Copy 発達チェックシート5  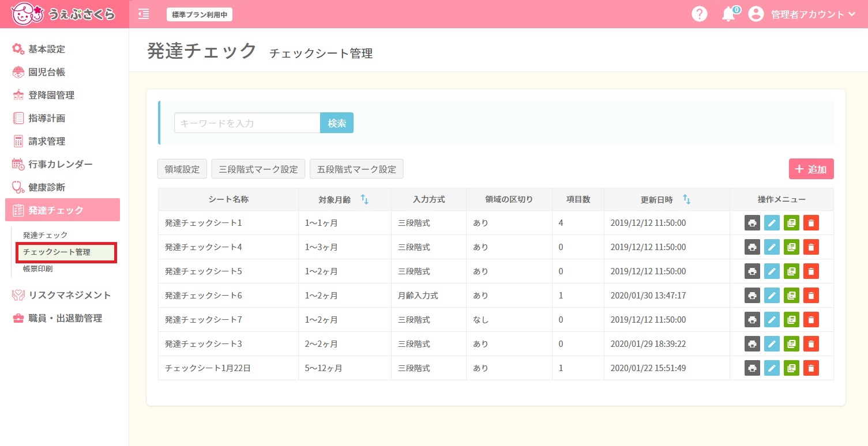pyautogui.click(x=791, y=271)
